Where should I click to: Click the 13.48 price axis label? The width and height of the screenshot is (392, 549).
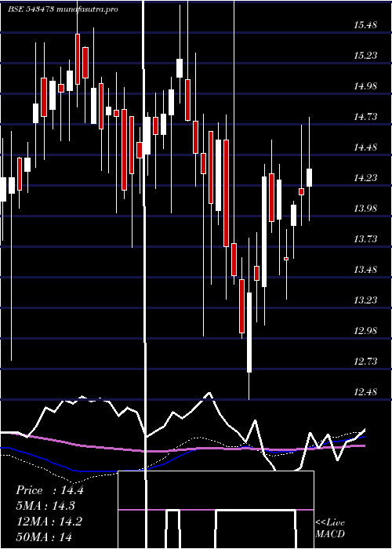click(x=365, y=270)
